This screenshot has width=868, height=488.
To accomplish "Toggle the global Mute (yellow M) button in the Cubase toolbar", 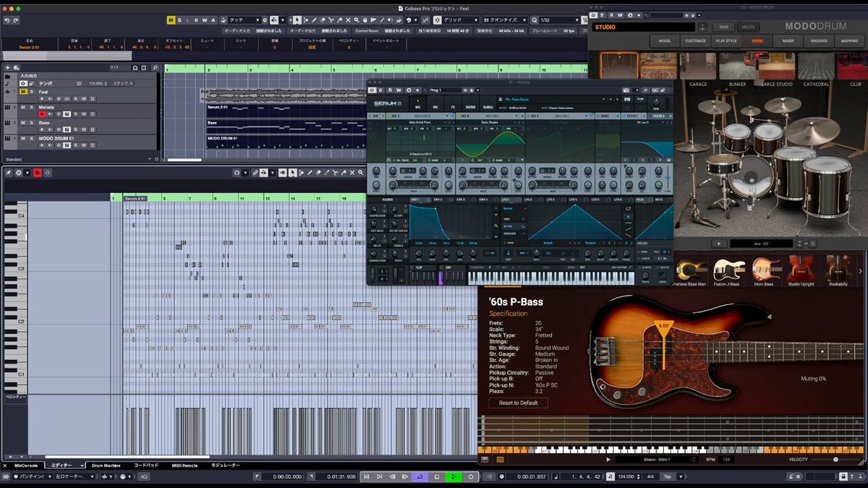I will (x=171, y=20).
